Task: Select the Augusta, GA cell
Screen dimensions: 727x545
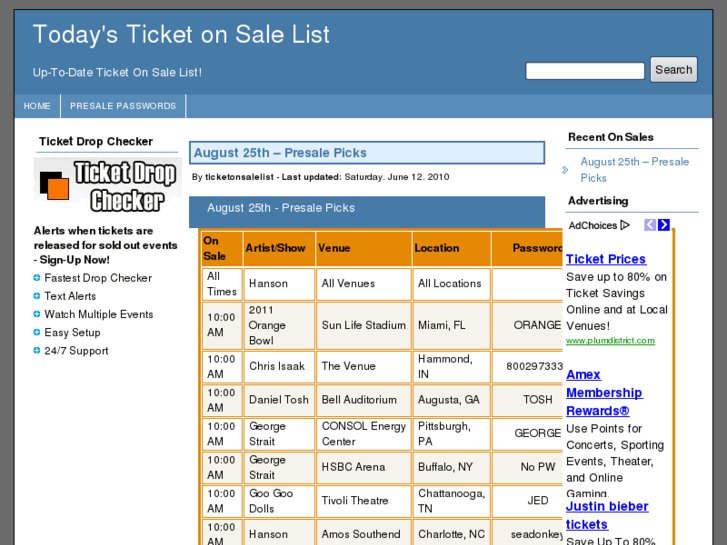Action: (452, 400)
